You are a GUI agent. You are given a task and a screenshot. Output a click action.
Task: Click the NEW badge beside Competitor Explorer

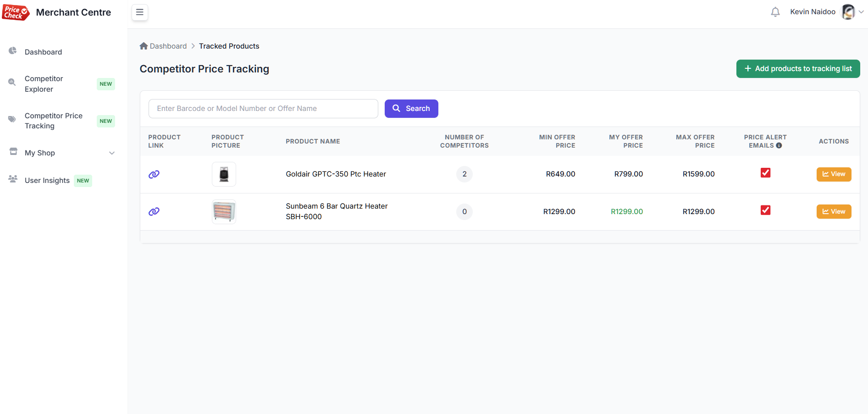(x=106, y=84)
